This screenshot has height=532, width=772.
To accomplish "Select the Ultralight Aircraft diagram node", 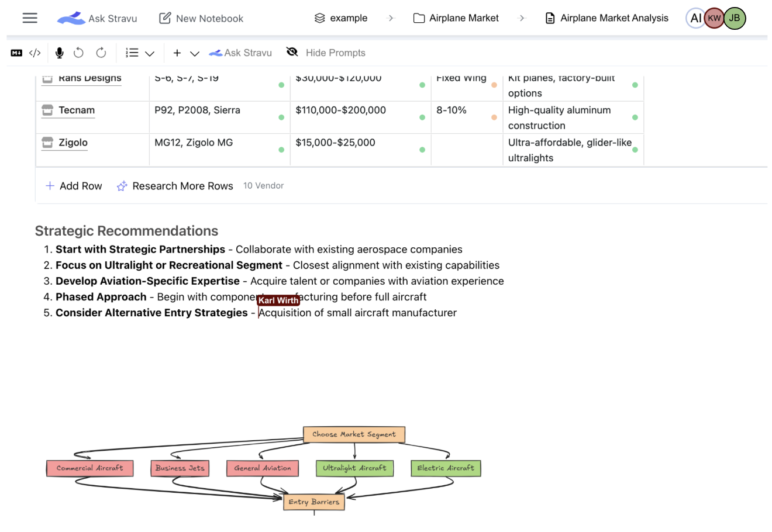I will (354, 468).
